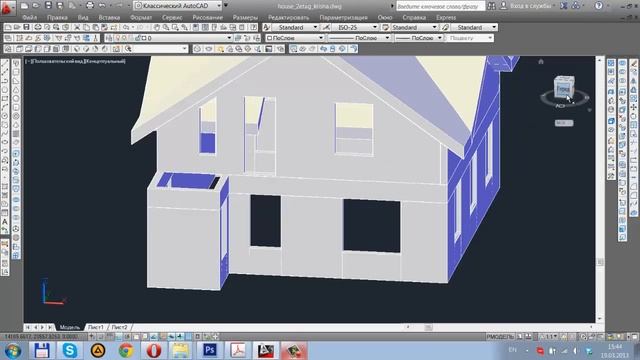Open the linetype ПоСлою dropdown
Viewport: 640px width, 360px height.
[x=359, y=38]
